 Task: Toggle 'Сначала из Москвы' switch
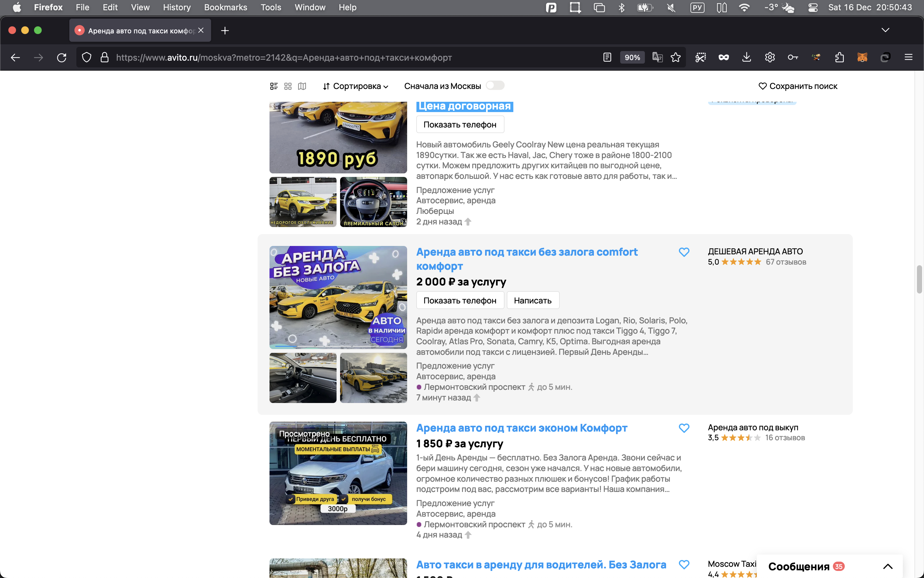point(495,86)
